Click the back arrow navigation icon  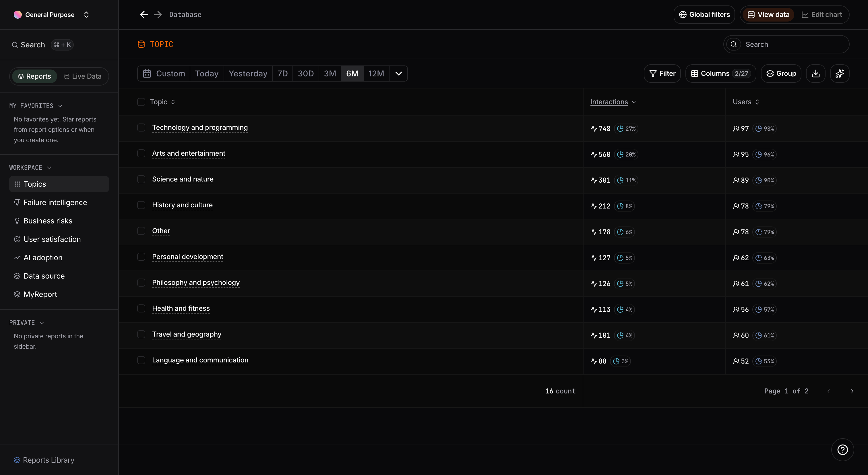[144, 14]
